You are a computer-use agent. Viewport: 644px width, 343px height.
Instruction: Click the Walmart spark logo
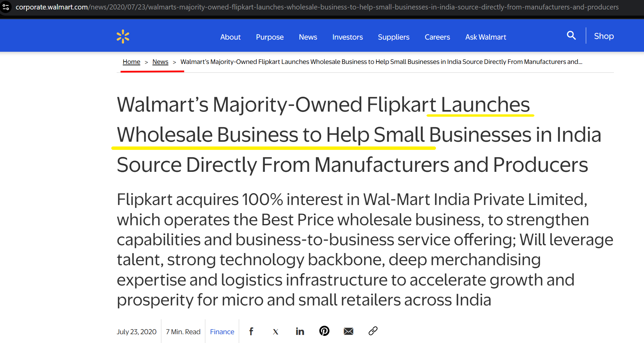pyautogui.click(x=123, y=37)
